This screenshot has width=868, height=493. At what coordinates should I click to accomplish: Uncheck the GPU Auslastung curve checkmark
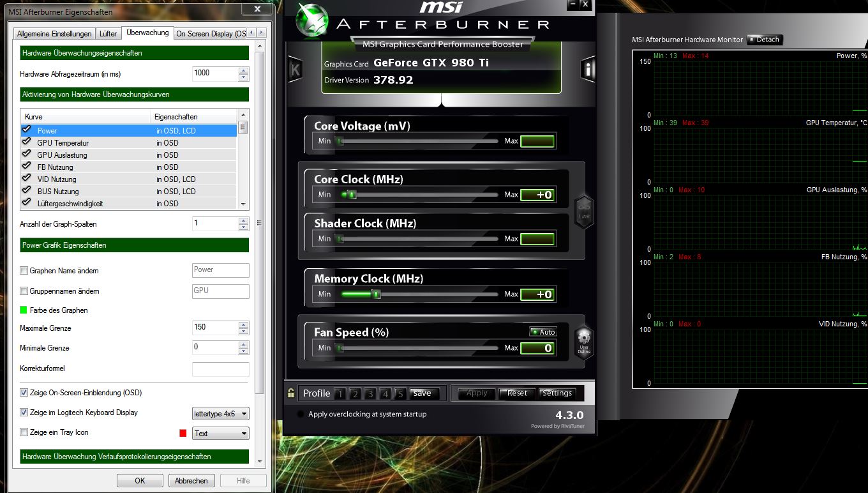point(26,154)
